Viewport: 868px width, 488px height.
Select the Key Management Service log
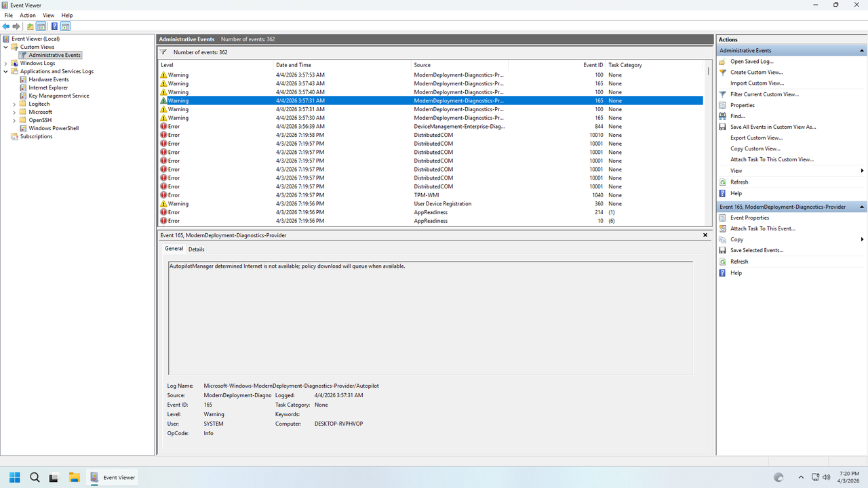58,96
